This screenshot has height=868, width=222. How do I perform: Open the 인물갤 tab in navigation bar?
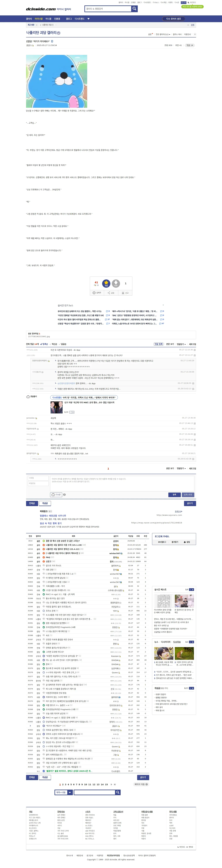click(x=57, y=19)
